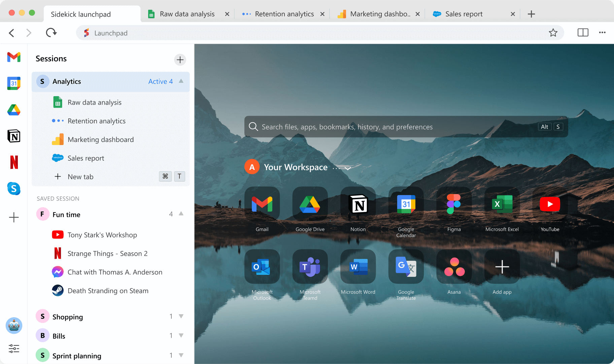This screenshot has width=614, height=364.
Task: Open the sidebar settings sliders icon
Action: click(x=14, y=349)
